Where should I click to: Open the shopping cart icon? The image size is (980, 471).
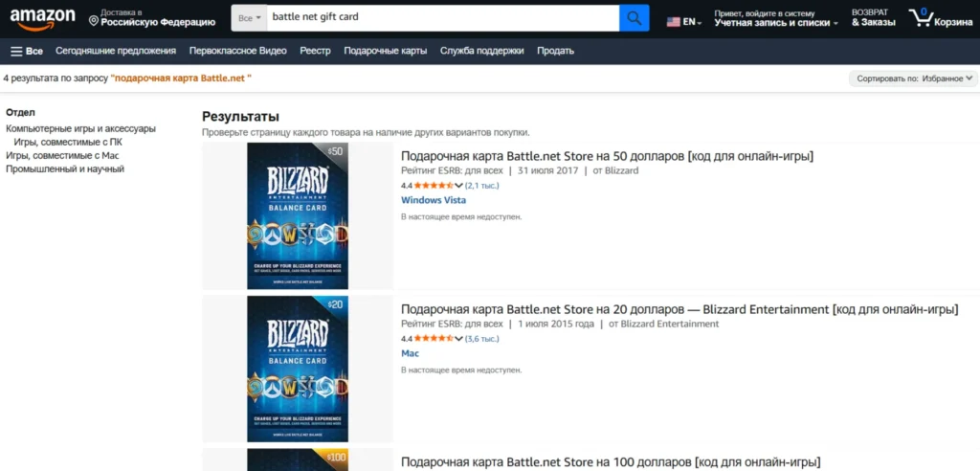(922, 17)
